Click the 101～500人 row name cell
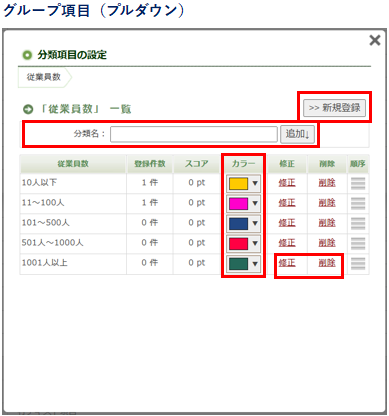 tap(73, 223)
